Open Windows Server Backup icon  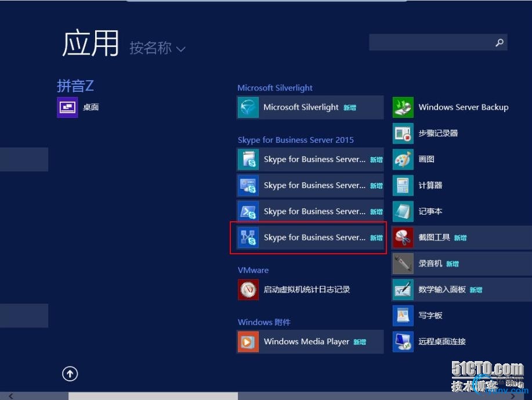[403, 107]
